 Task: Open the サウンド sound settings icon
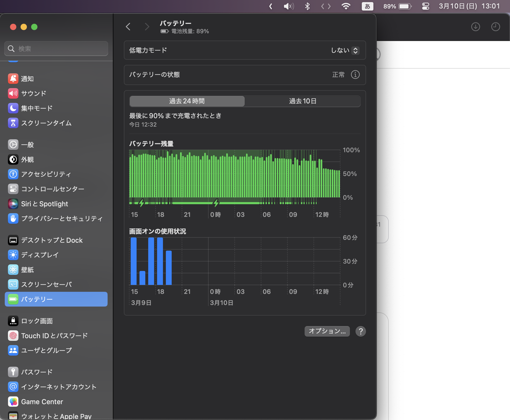(x=13, y=93)
